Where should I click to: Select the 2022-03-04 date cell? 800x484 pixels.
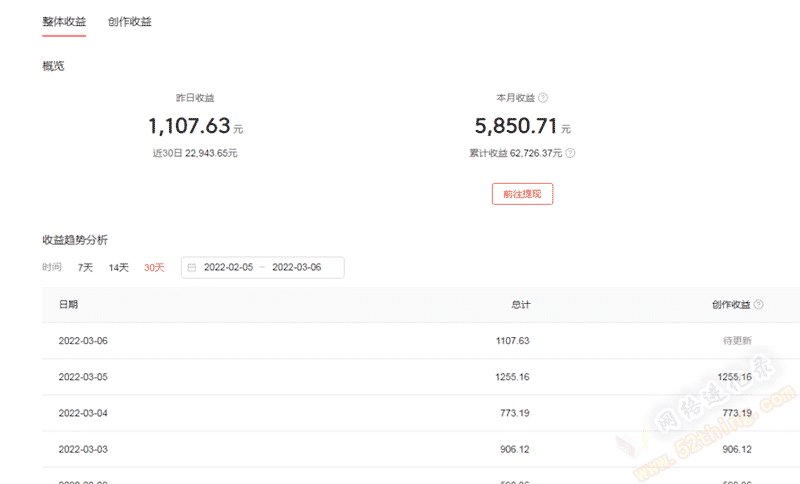(83, 413)
